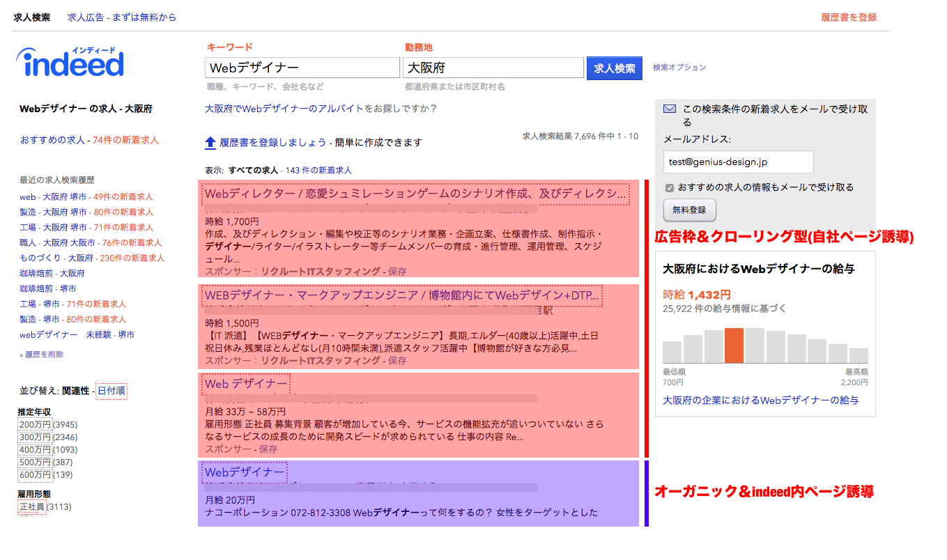Click the resume upload arrow icon

click(x=210, y=143)
